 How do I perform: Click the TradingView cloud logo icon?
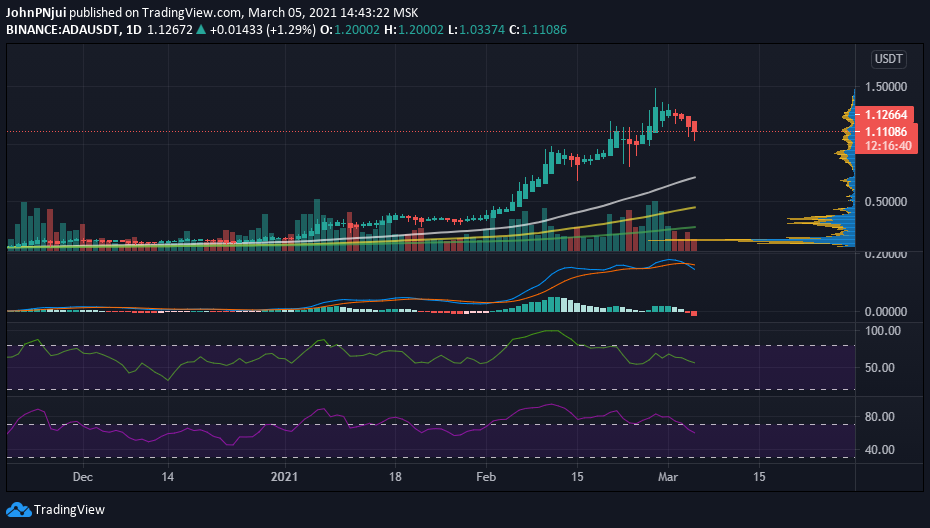18,510
